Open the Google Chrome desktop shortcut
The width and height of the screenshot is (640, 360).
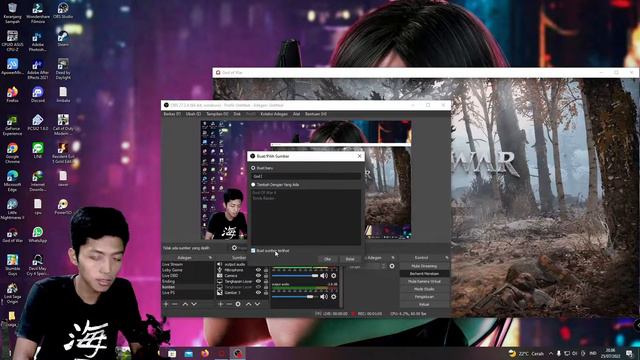12,153
